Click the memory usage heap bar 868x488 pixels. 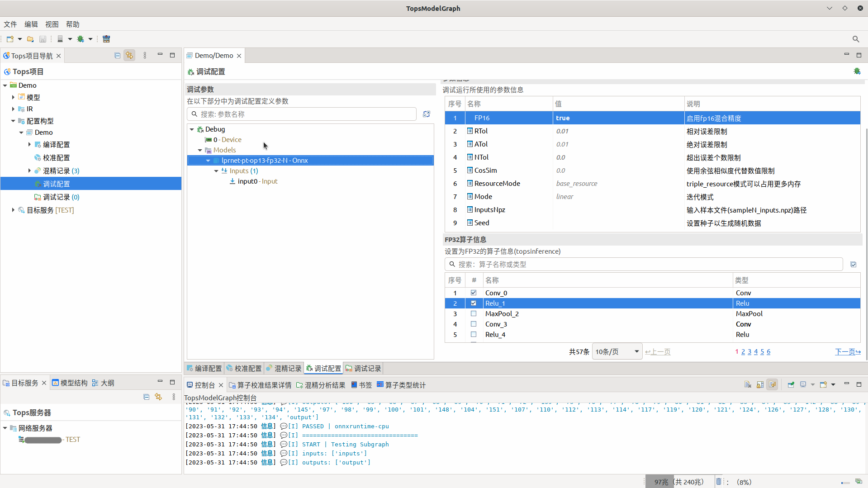pyautogui.click(x=679, y=482)
